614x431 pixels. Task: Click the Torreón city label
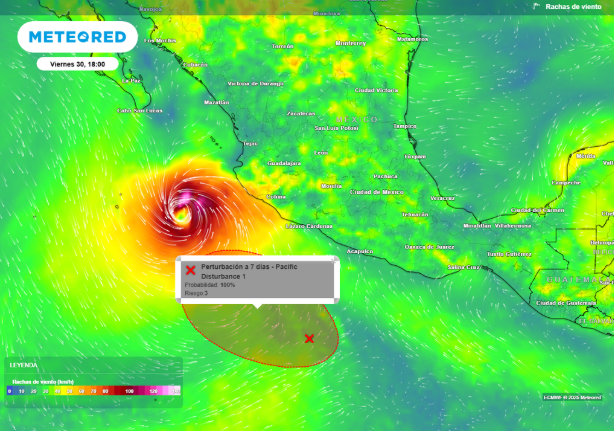click(x=283, y=46)
